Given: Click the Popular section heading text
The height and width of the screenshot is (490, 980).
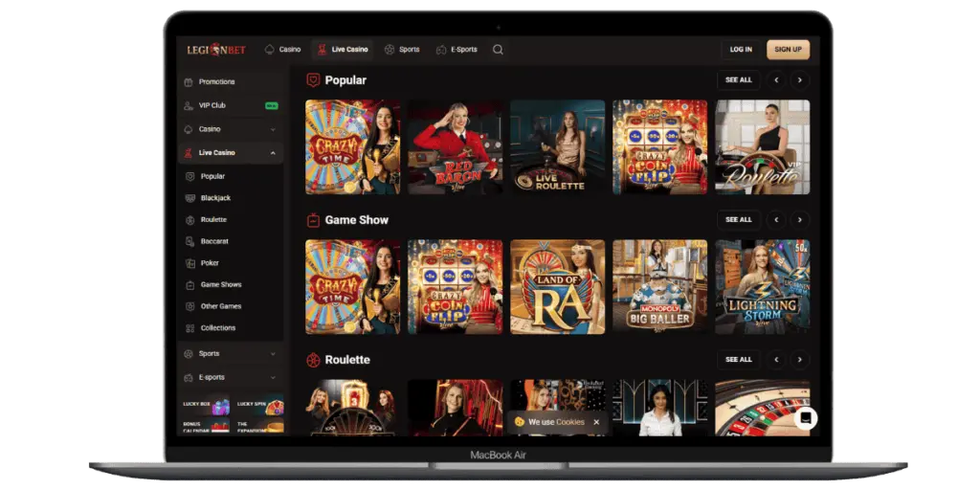Looking at the screenshot, I should [345, 80].
